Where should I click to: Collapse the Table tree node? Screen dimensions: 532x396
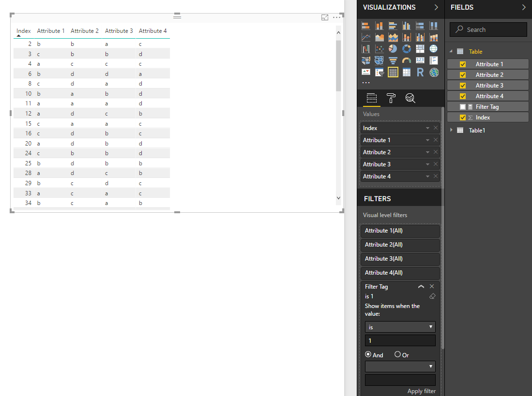tap(451, 51)
